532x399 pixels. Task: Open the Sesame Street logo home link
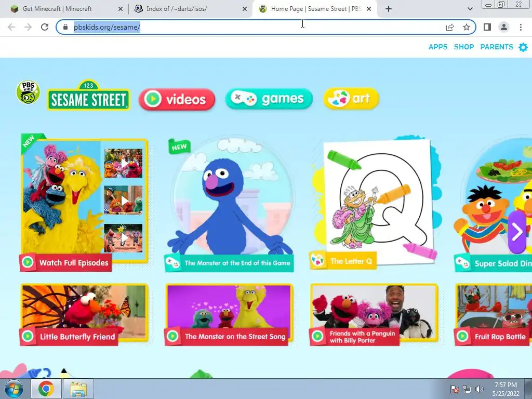tap(88, 96)
